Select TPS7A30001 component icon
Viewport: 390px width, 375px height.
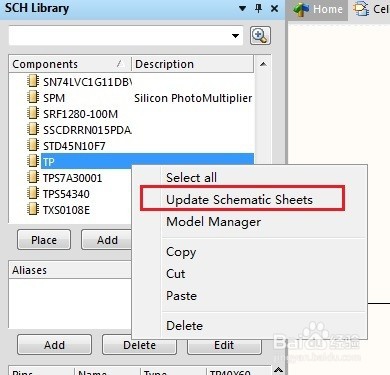click(32, 177)
